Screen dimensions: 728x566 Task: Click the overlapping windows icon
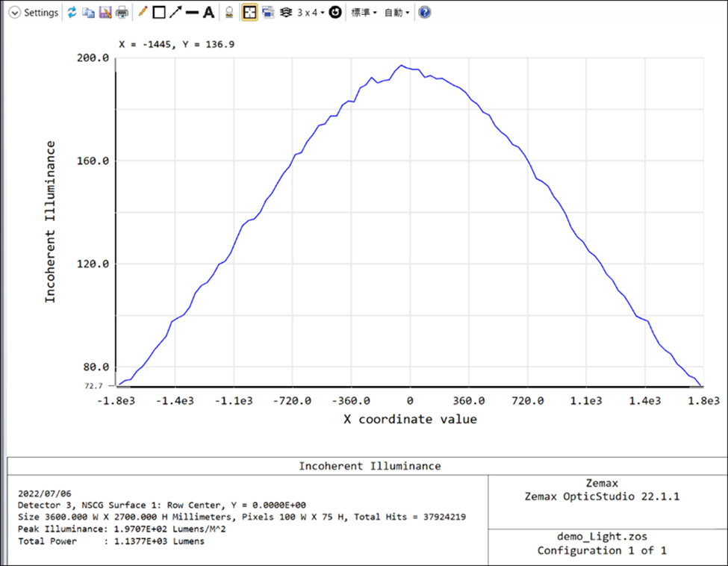coord(267,13)
